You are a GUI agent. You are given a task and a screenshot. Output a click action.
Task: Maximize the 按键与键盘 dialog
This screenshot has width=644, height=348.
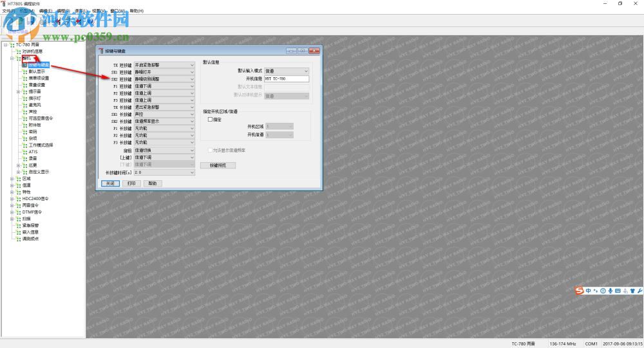303,51
